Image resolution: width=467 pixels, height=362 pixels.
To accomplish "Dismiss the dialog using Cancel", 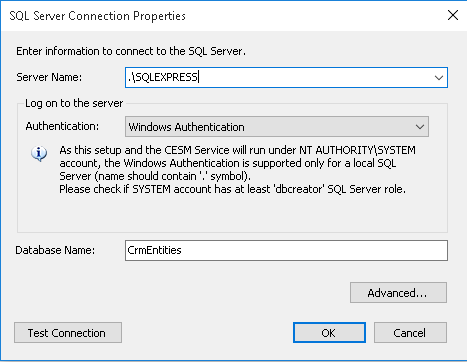I will [410, 332].
